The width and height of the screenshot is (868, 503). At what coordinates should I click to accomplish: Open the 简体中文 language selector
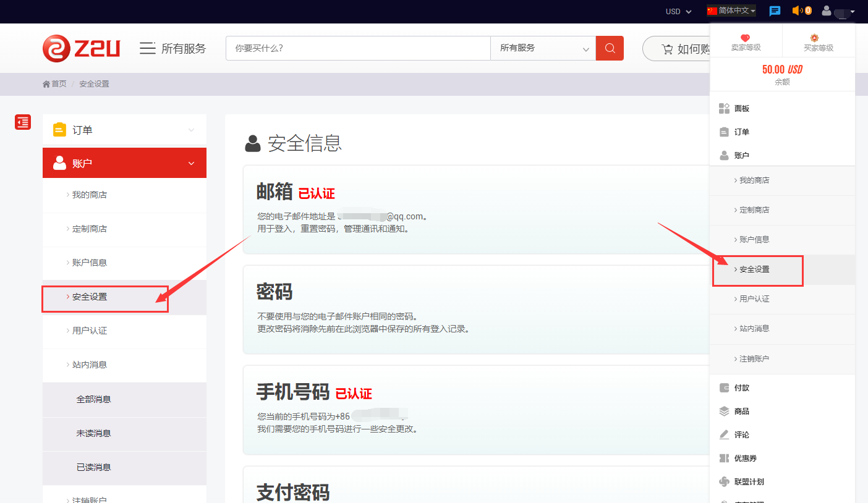(x=731, y=11)
